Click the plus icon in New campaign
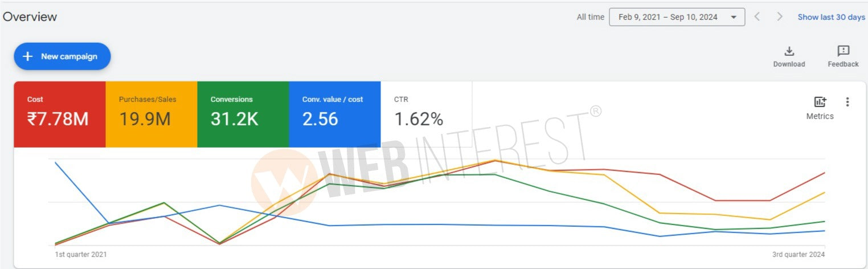This screenshot has width=868, height=269. (x=27, y=56)
